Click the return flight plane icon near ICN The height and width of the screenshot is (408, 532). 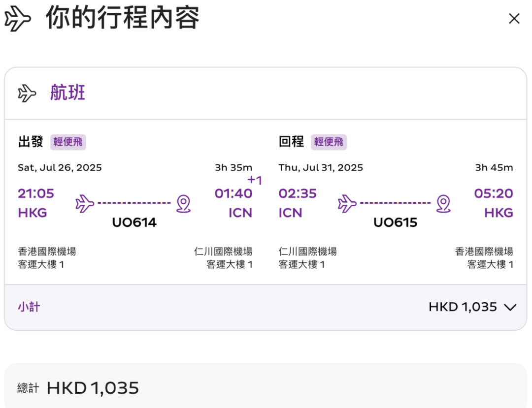point(347,203)
